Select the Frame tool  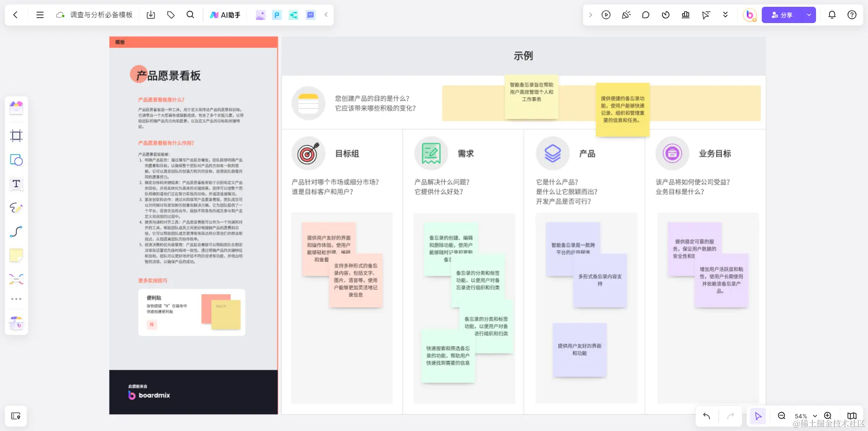coord(16,136)
